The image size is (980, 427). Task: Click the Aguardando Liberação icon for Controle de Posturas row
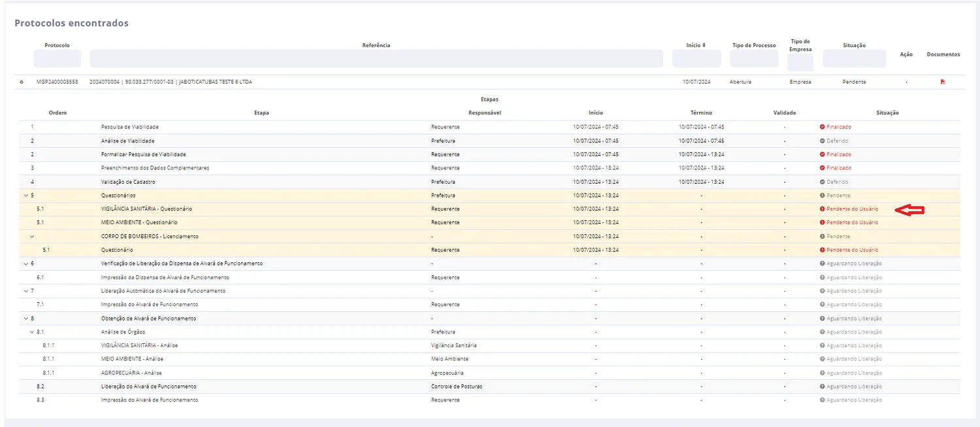point(823,386)
